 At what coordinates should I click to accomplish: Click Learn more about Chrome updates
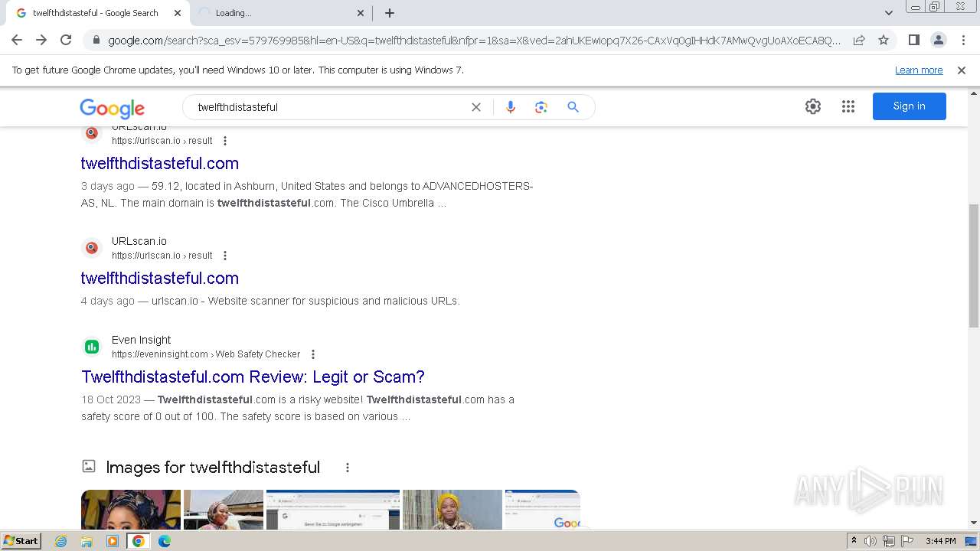tap(919, 70)
